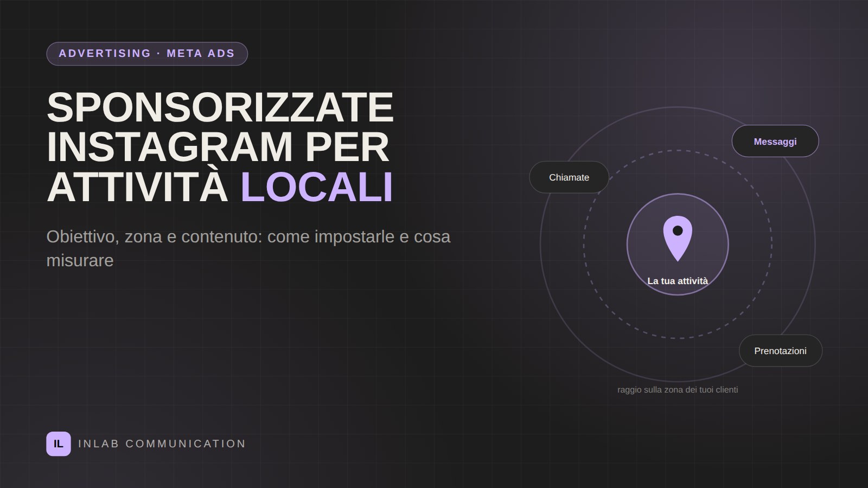Select the Prenotazioni pill
Screen dimensions: 868x488
pyautogui.click(x=781, y=351)
